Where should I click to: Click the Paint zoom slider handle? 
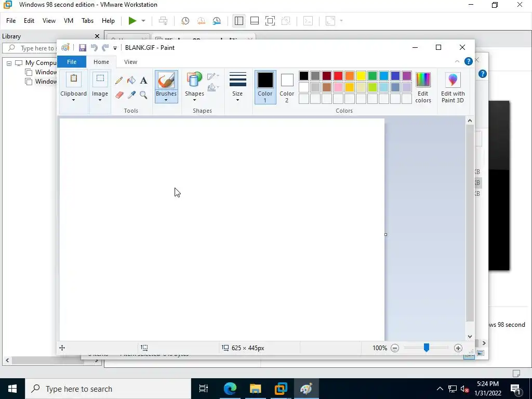427,348
